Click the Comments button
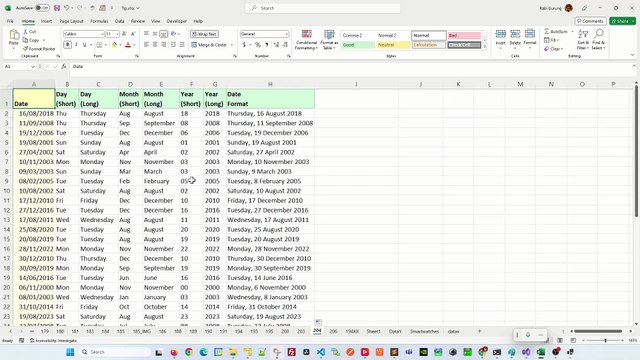640x360 pixels. 590,21
